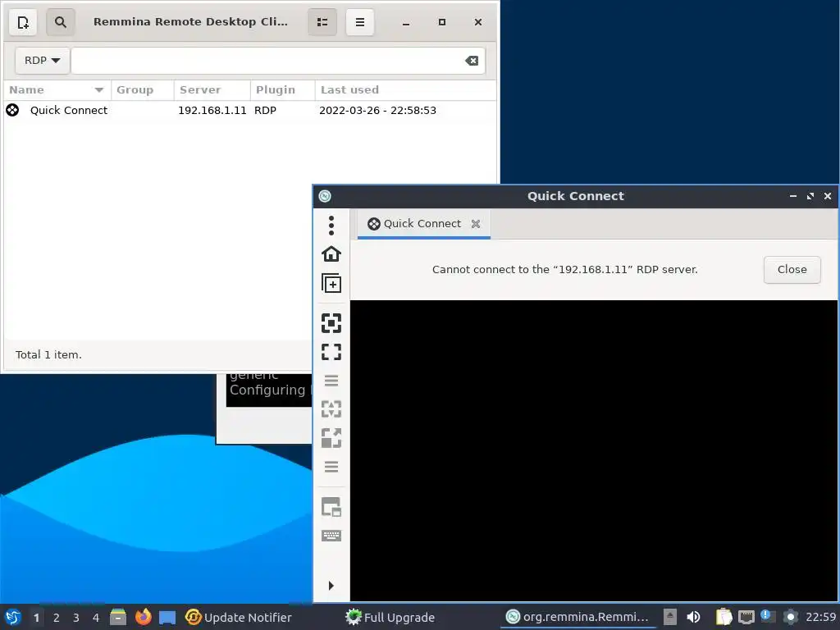Click the black remote display area
Viewport: 840px width, 630px height.
[594, 450]
